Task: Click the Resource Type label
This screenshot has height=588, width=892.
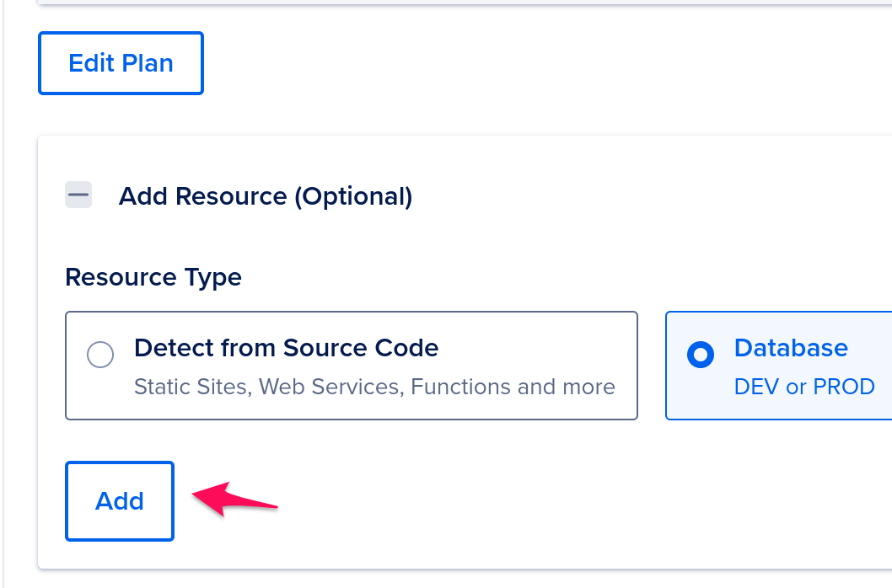Action: pos(153,277)
